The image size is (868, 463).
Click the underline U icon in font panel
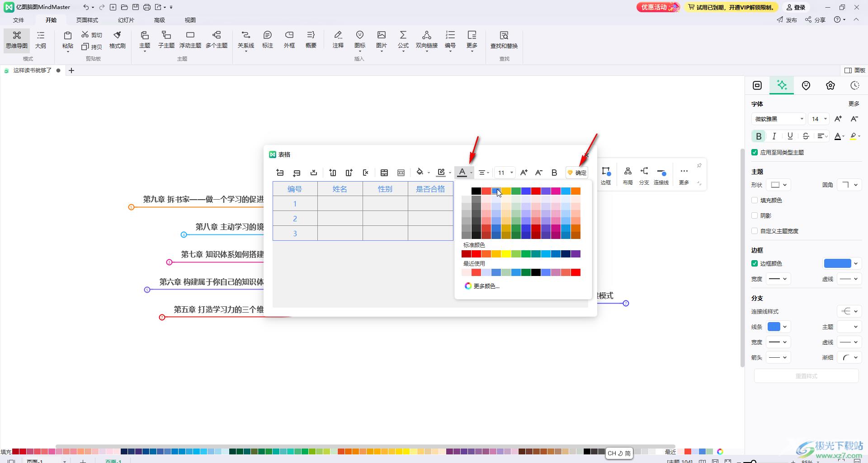790,136
